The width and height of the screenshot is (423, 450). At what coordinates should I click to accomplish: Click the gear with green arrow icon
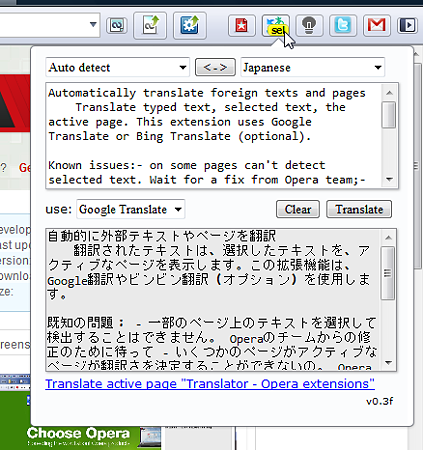pyautogui.click(x=190, y=25)
